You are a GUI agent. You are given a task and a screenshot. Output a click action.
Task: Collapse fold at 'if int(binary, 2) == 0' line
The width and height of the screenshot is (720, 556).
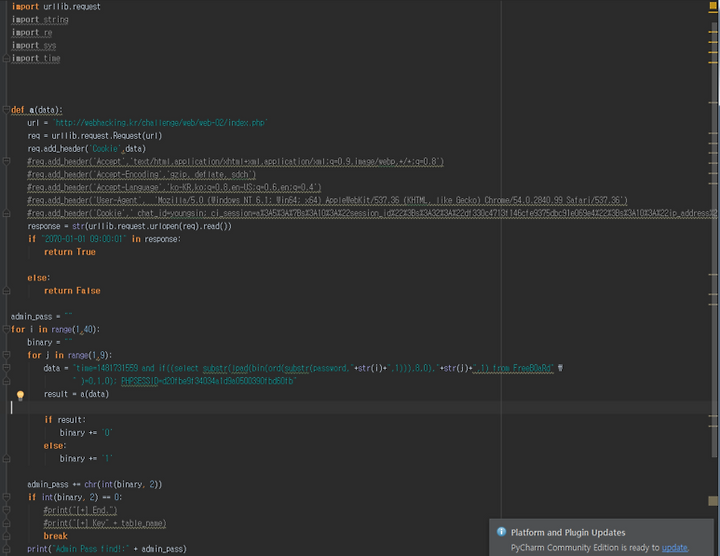(6, 497)
